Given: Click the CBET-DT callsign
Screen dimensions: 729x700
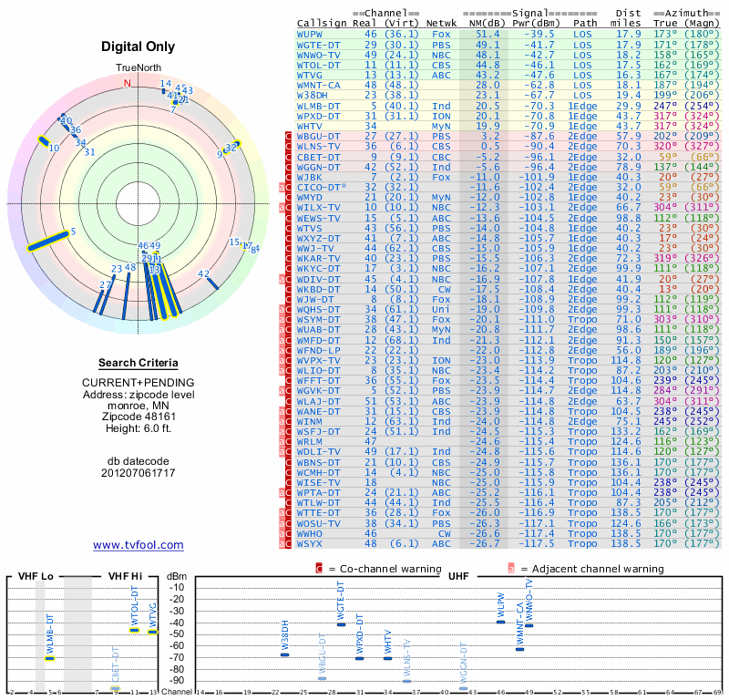Looking at the screenshot, I should pyautogui.click(x=318, y=157).
